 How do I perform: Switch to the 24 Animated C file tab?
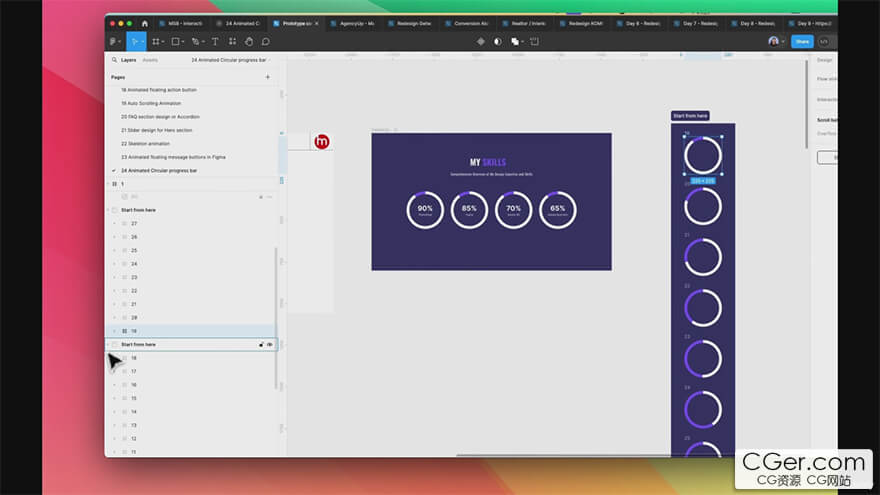pyautogui.click(x=239, y=24)
